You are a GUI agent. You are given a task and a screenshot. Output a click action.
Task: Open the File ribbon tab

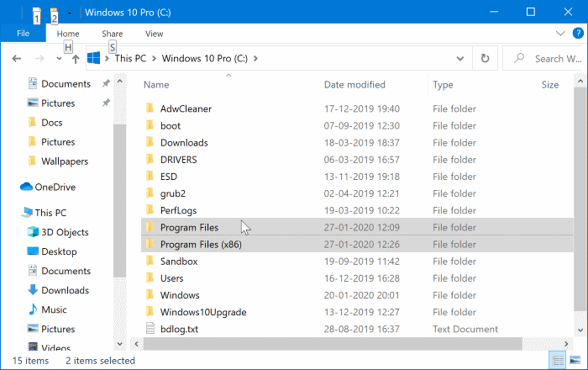[23, 34]
